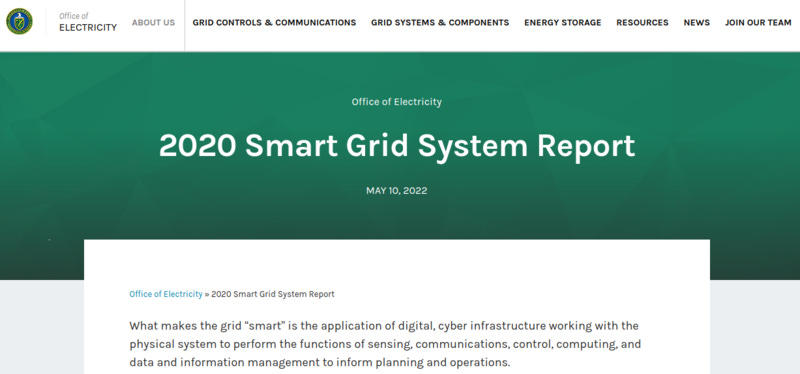The width and height of the screenshot is (800, 374).
Task: Open the Resources menu
Action: click(642, 22)
